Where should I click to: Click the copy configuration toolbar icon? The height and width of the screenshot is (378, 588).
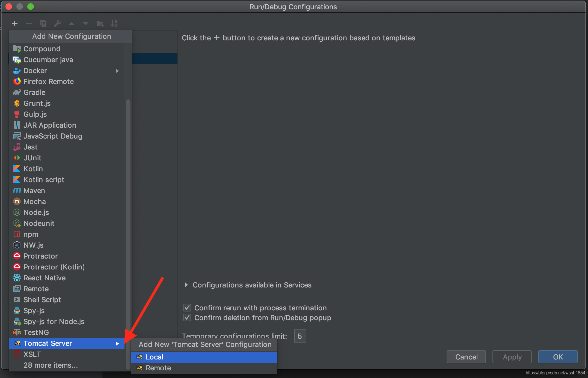43,23
